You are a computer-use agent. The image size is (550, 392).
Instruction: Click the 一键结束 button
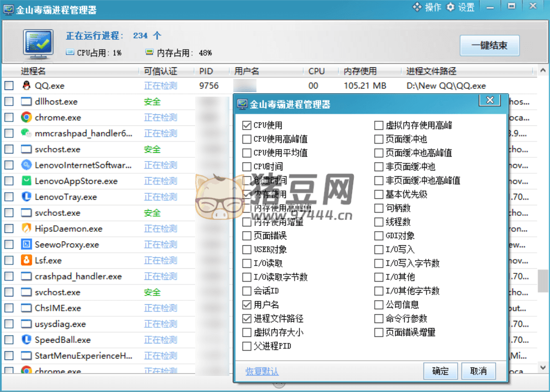click(489, 45)
